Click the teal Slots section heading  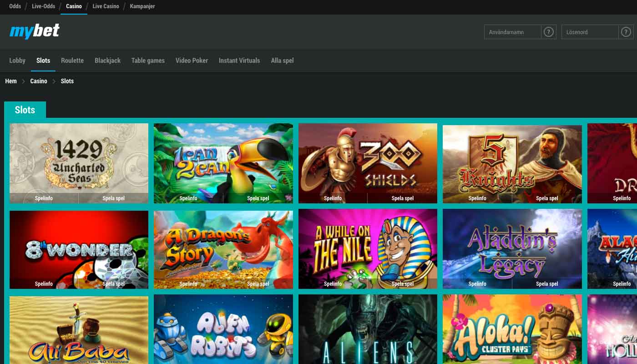[25, 110]
